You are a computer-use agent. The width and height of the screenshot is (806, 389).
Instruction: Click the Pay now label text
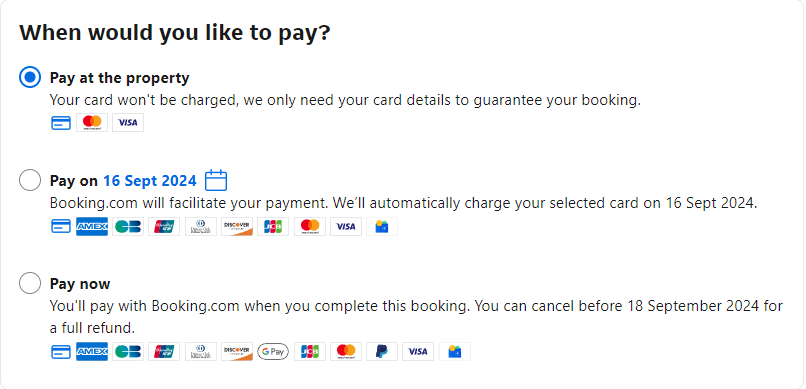click(80, 284)
